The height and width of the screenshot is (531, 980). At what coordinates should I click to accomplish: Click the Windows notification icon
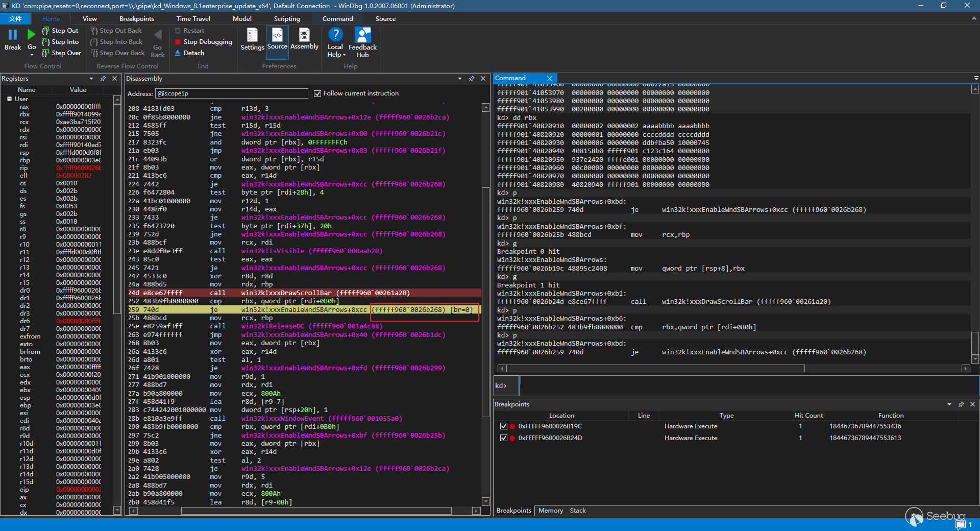click(961, 524)
